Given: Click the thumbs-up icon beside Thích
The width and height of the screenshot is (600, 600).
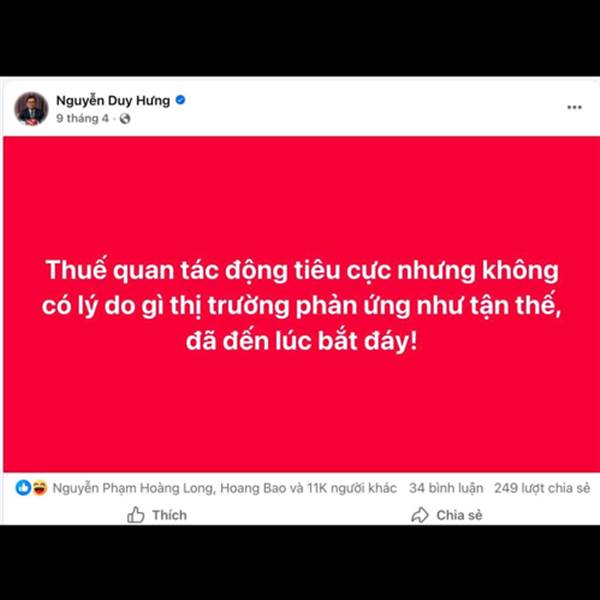Looking at the screenshot, I should [135, 515].
